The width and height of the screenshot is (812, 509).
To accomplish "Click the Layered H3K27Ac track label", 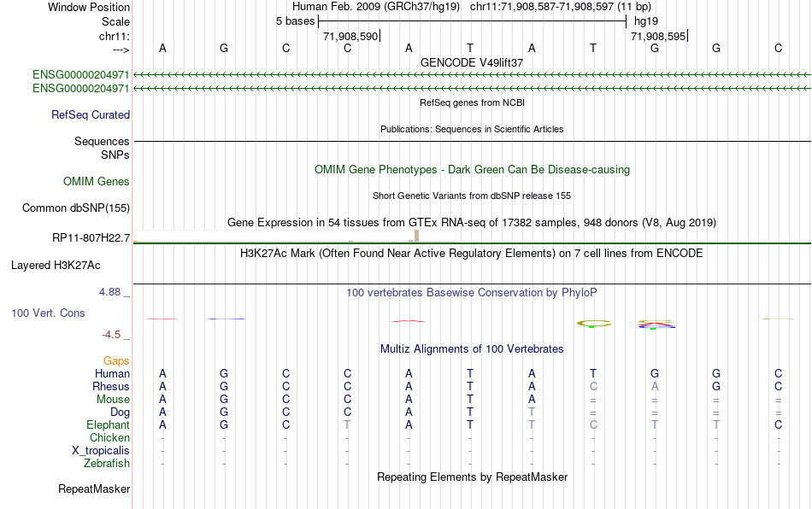I will [56, 266].
